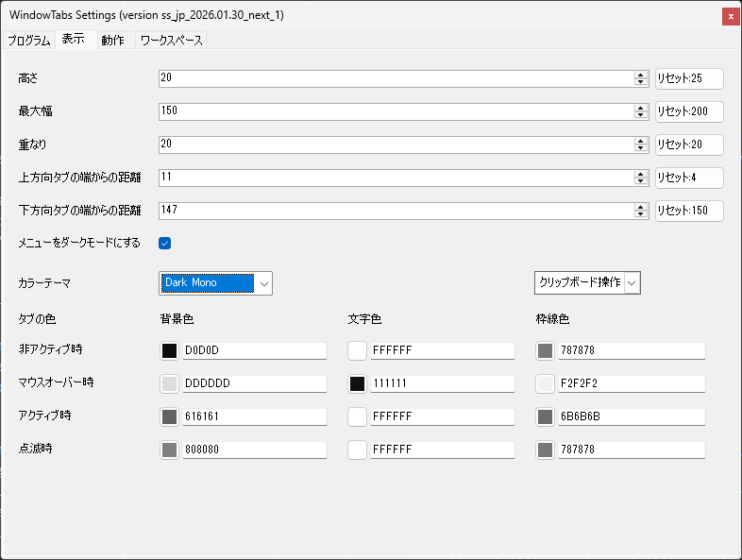Close the WindowTabs Settings window
Viewport: 742px width, 560px height.
pos(730,16)
